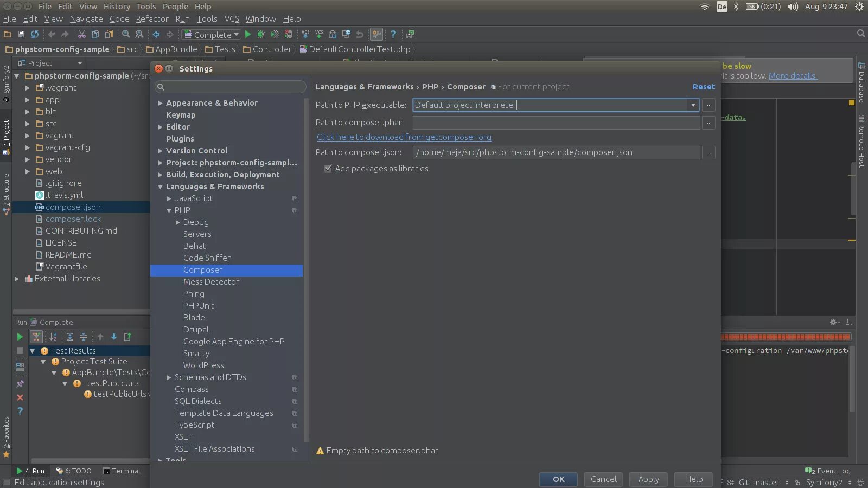
Task: Open the Help question mark icon in toolbar
Action: [393, 34]
